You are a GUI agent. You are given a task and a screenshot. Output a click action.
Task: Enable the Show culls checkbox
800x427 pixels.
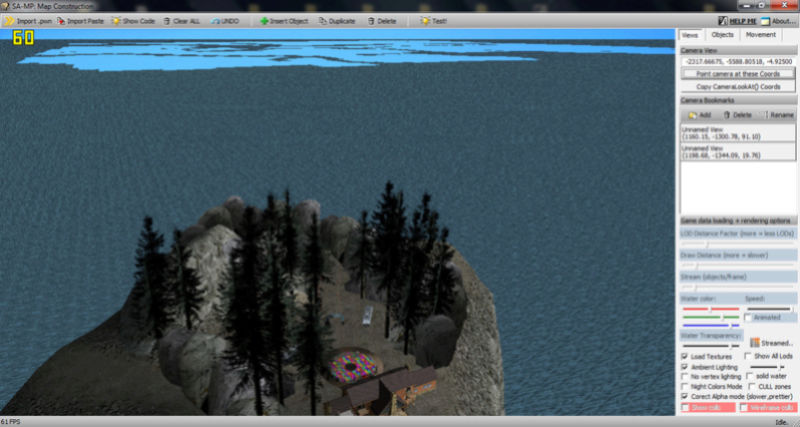[x=686, y=408]
